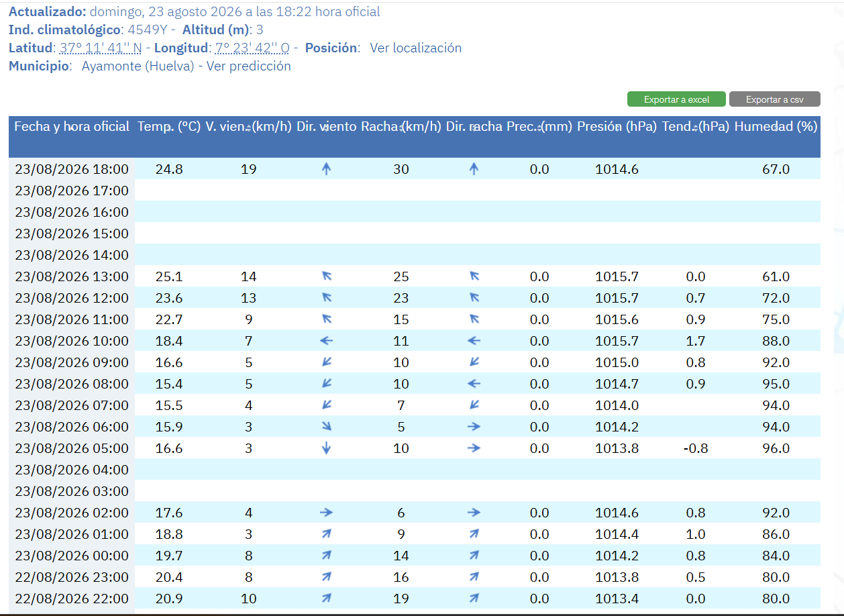This screenshot has width=844, height=616.
Task: Click wind direction arrow in 08:00 row
Action: (x=327, y=384)
